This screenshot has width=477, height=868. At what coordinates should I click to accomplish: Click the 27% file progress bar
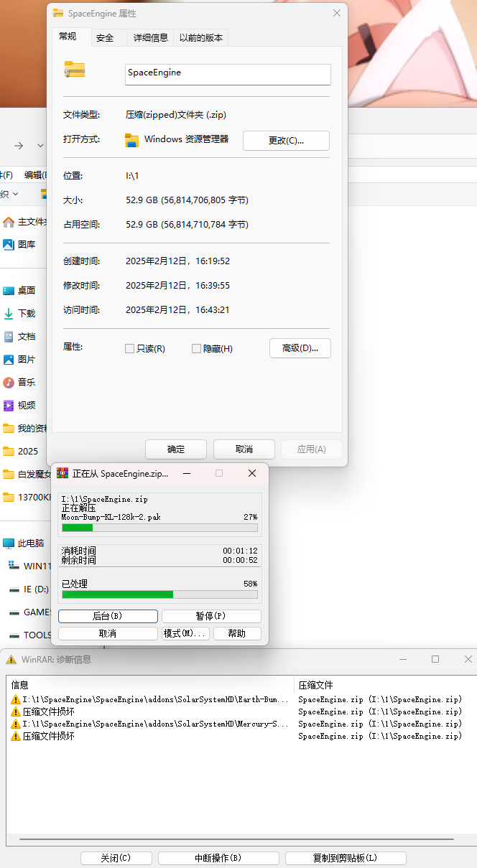coord(159,528)
